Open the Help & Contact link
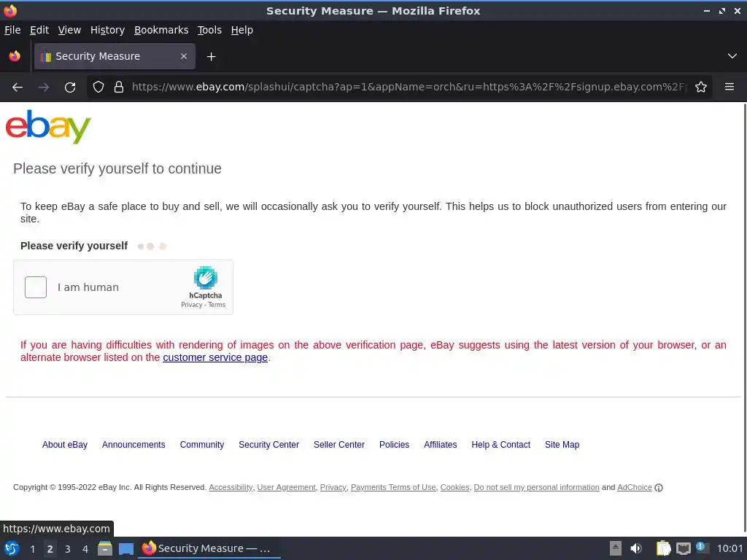Screen dimensions: 747x560 pyautogui.click(x=500, y=445)
